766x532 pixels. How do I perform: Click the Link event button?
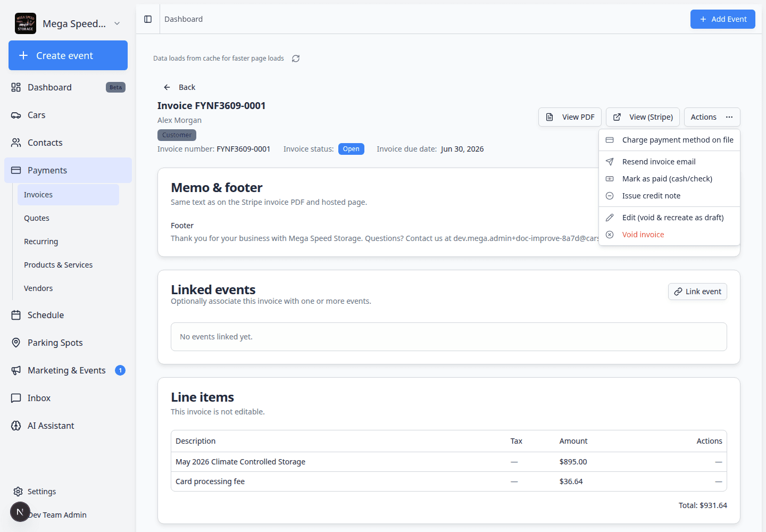click(x=697, y=292)
